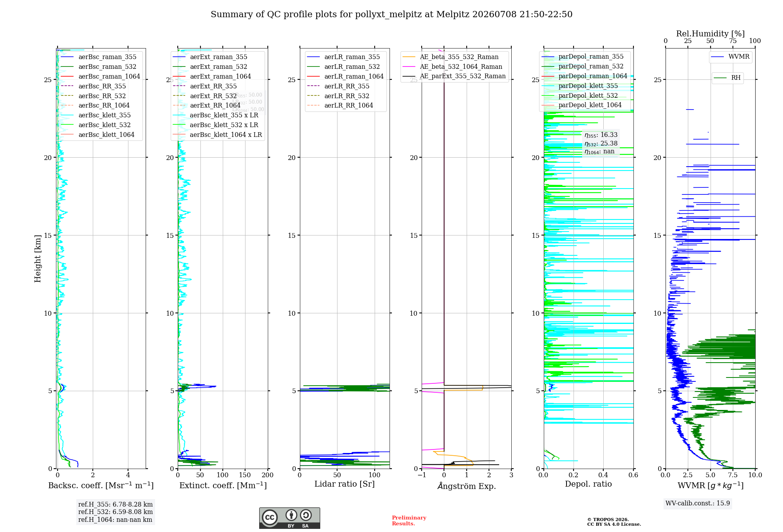The height and width of the screenshot is (532, 783).
Task: Click the ShareAlike SA icon
Action: 306,515
